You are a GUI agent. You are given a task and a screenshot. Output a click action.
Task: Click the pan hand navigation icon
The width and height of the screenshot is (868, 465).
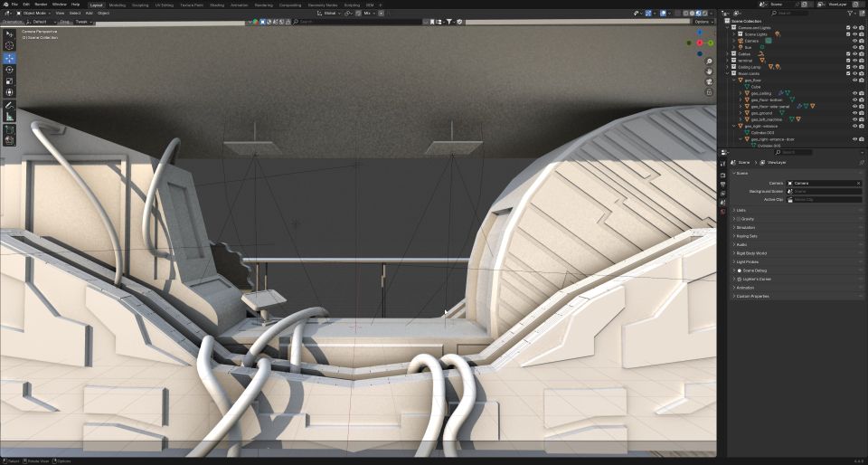point(709,71)
